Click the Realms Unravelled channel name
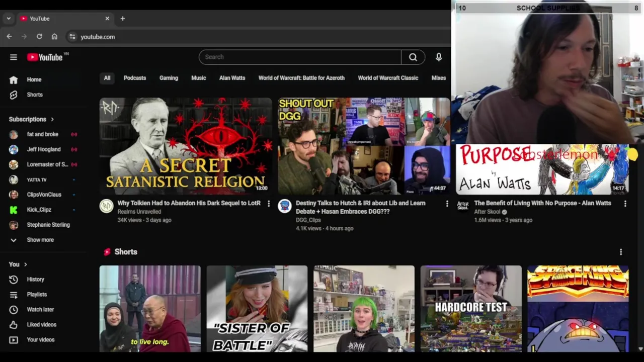This screenshot has height=362, width=644. click(x=139, y=212)
